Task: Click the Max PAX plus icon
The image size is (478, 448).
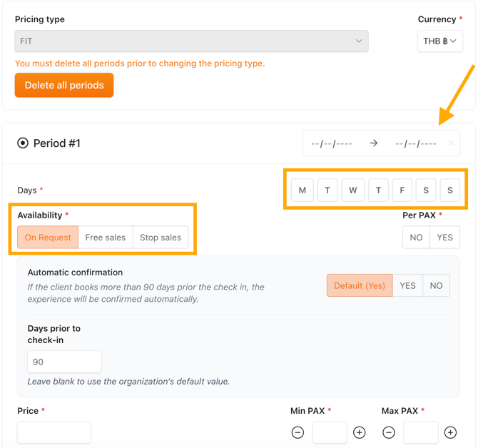Action: 450,432
